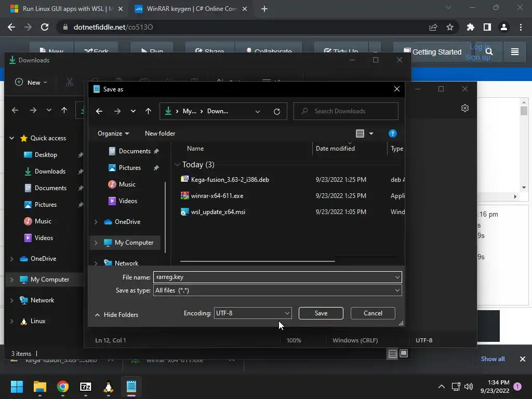Switch to WinRAR keygen browser tab
Viewport: 532px width, 399px height.
pos(191,9)
